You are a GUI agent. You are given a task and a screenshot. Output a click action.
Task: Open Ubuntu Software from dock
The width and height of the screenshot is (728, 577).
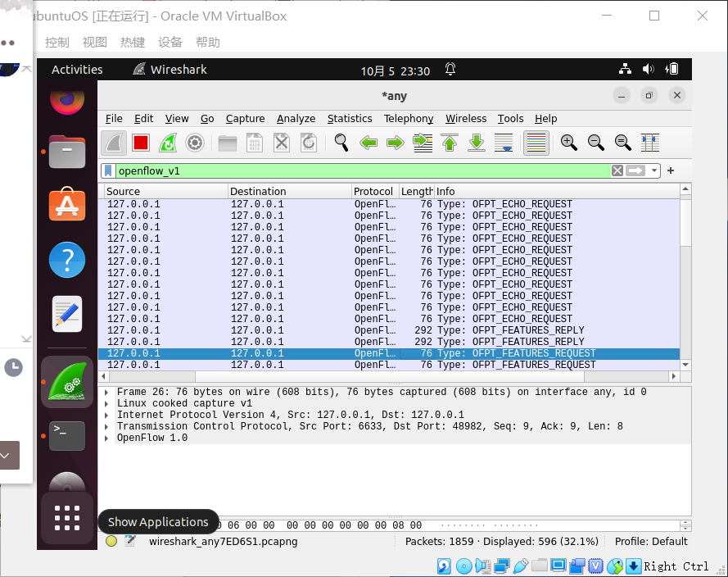point(67,204)
